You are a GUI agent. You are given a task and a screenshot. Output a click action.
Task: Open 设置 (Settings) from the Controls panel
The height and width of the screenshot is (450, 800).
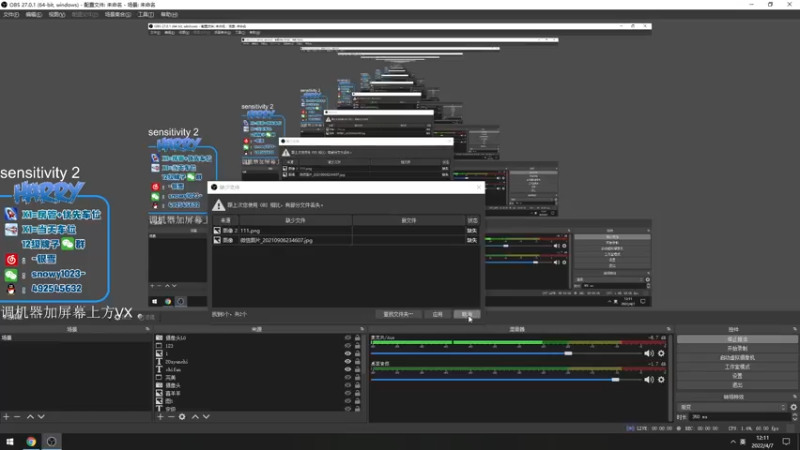(x=737, y=376)
